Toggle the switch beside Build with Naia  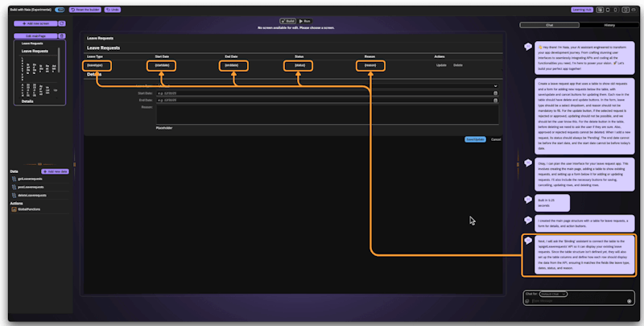pos(60,10)
